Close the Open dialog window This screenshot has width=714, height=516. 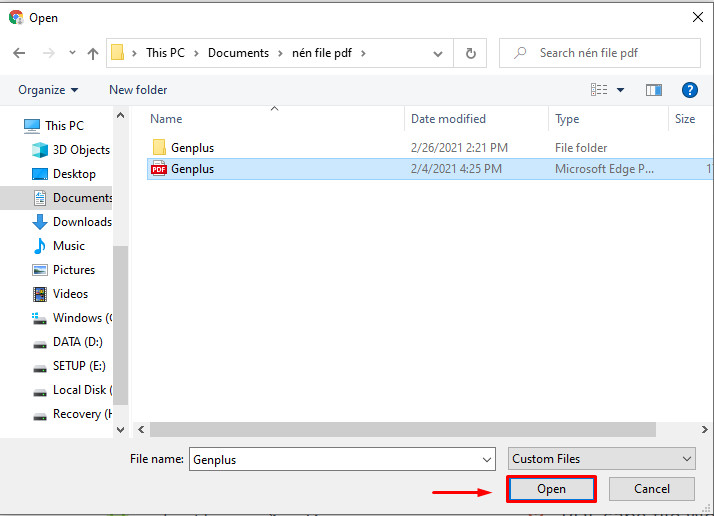(698, 17)
